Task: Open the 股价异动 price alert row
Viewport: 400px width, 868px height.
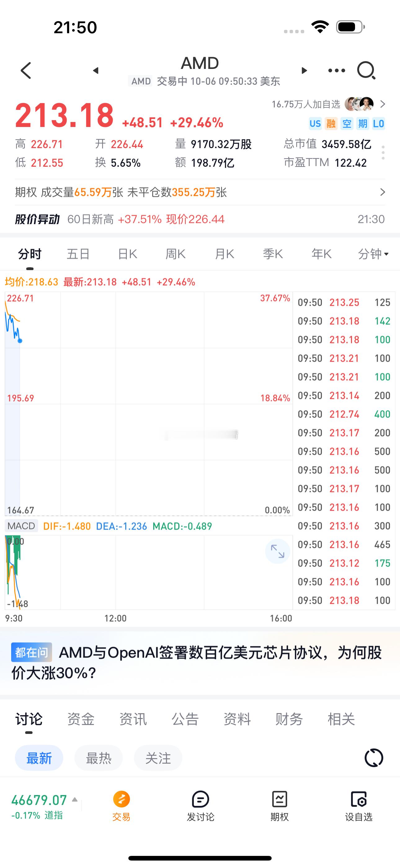Action: pyautogui.click(x=200, y=219)
